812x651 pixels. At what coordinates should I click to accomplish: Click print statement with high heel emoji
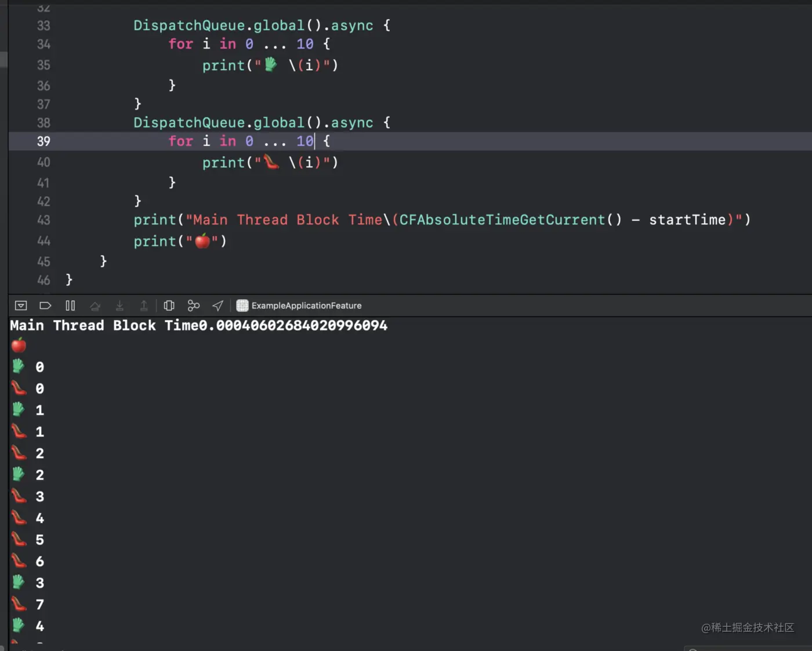[270, 162]
